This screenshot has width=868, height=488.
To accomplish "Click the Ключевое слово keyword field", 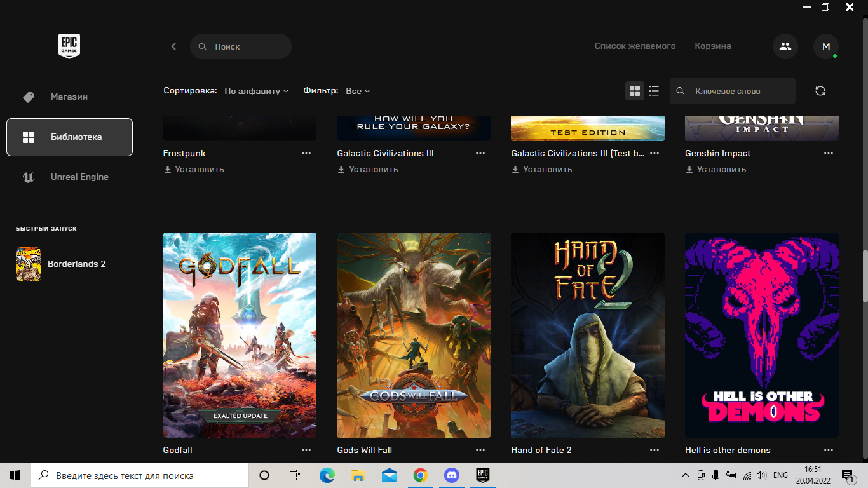I will (733, 91).
